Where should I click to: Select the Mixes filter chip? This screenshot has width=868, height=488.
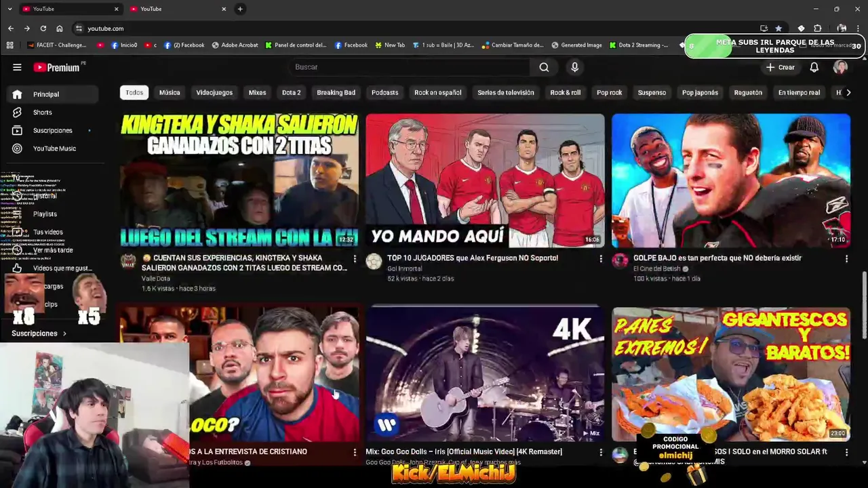[257, 93]
